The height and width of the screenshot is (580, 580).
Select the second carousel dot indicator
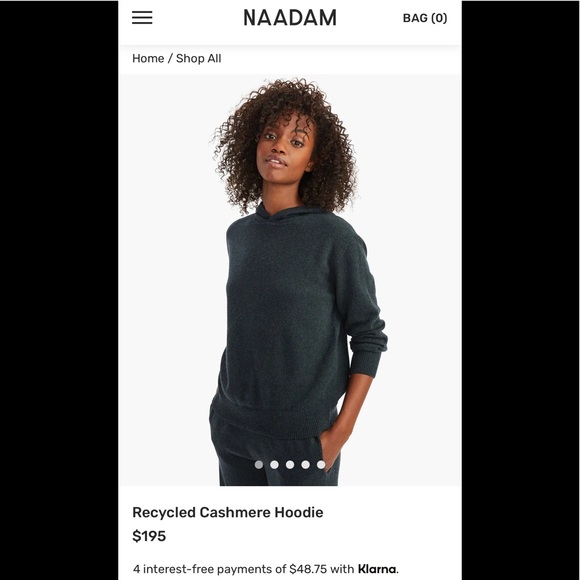coord(274,465)
